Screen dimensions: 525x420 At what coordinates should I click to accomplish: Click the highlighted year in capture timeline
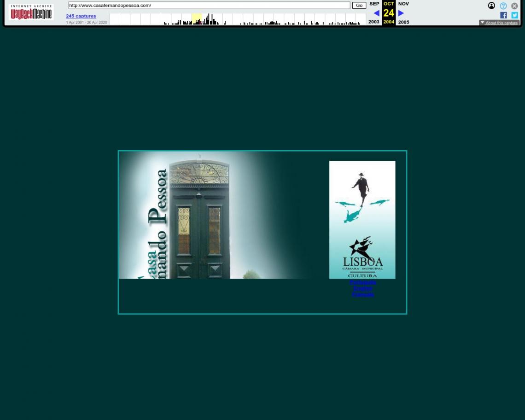197,19
